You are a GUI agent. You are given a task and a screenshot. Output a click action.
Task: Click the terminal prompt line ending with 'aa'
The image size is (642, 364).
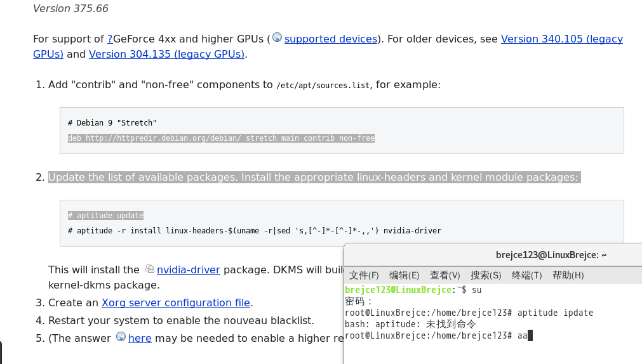(x=439, y=335)
